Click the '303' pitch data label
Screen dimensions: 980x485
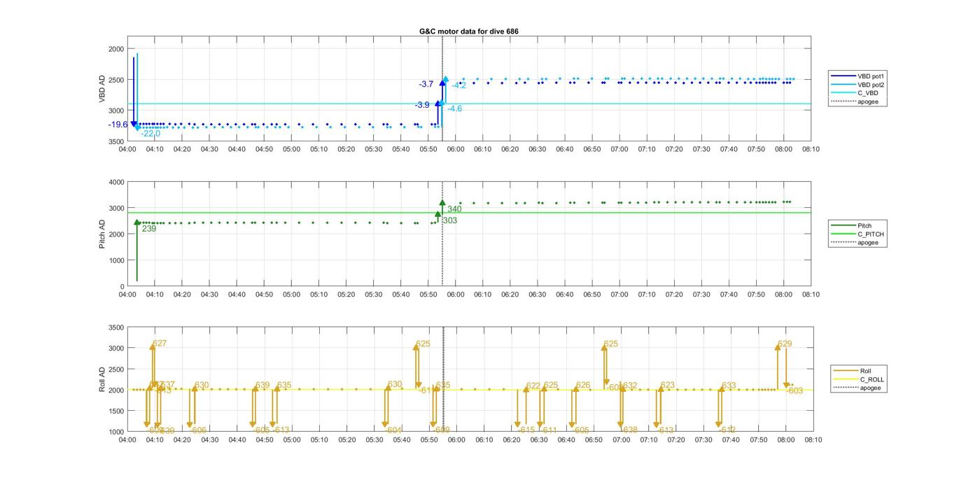pyautogui.click(x=449, y=220)
